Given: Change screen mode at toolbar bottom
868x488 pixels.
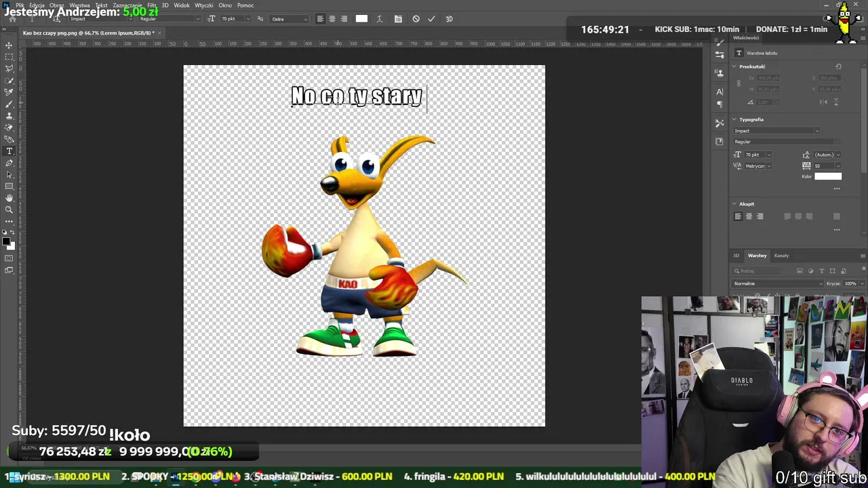Looking at the screenshot, I should (x=9, y=270).
